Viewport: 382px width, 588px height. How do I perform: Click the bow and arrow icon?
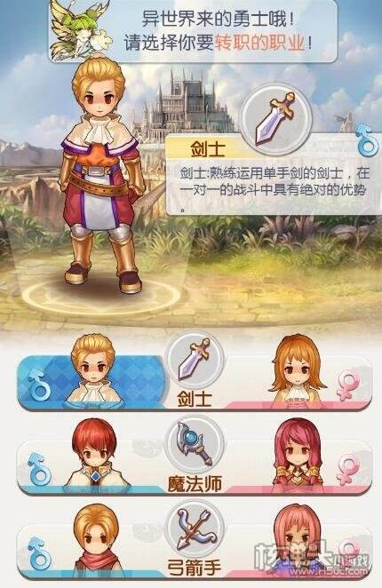(195, 528)
